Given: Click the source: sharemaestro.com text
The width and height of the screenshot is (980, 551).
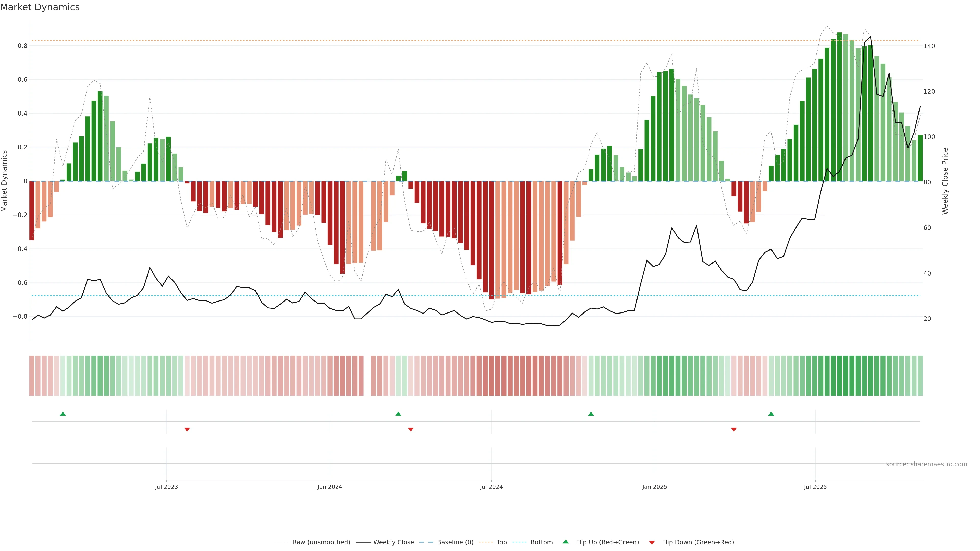Looking at the screenshot, I should coord(926,464).
